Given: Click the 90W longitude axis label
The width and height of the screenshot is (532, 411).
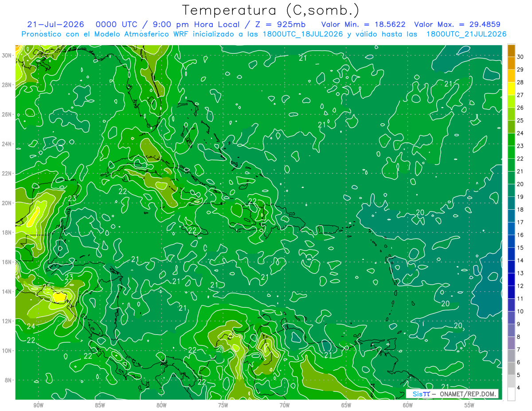Looking at the screenshot, I should 38,405.
